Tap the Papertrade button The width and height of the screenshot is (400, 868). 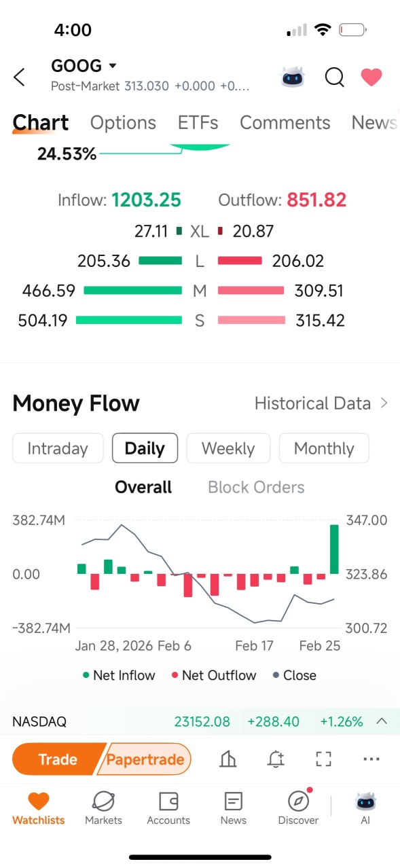[x=144, y=759]
